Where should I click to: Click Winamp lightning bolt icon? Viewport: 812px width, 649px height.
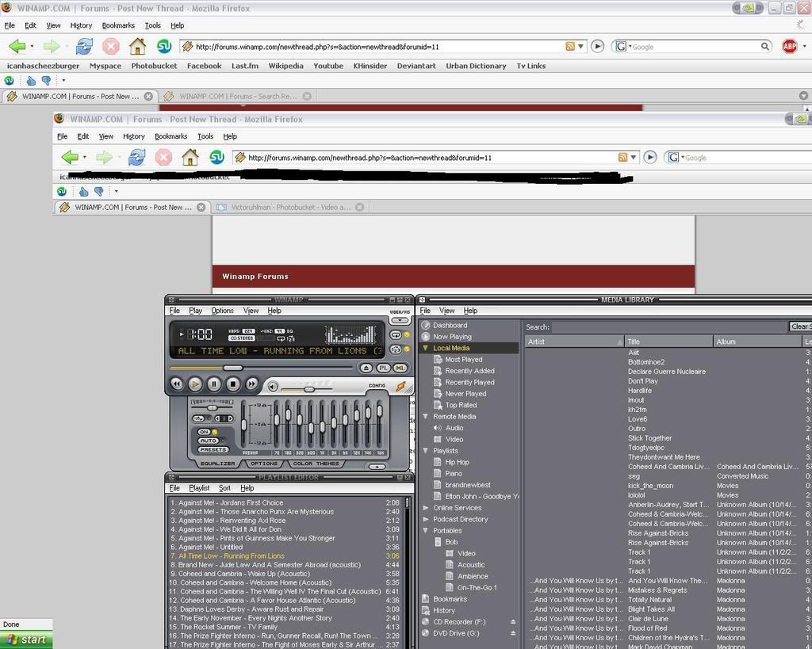[400, 386]
